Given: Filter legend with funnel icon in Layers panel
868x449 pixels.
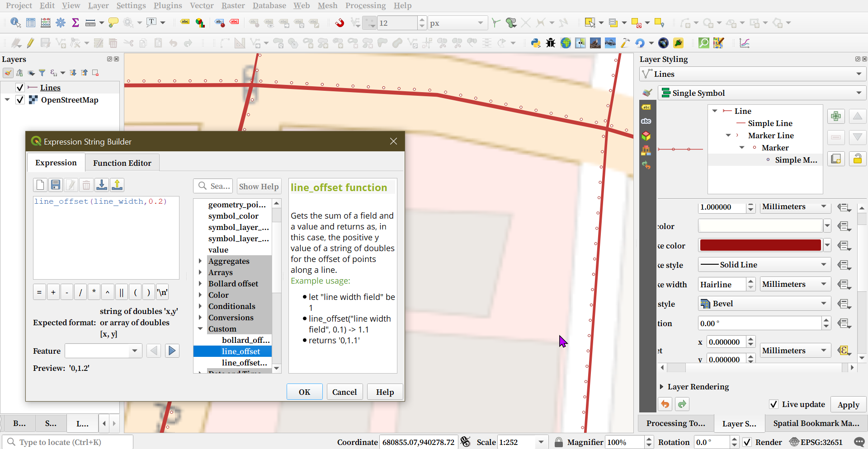Looking at the screenshot, I should click(42, 73).
